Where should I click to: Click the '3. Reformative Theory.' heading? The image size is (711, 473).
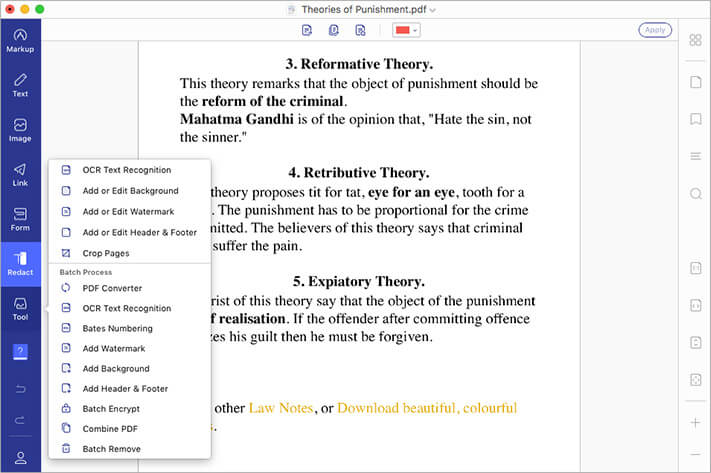[359, 64]
